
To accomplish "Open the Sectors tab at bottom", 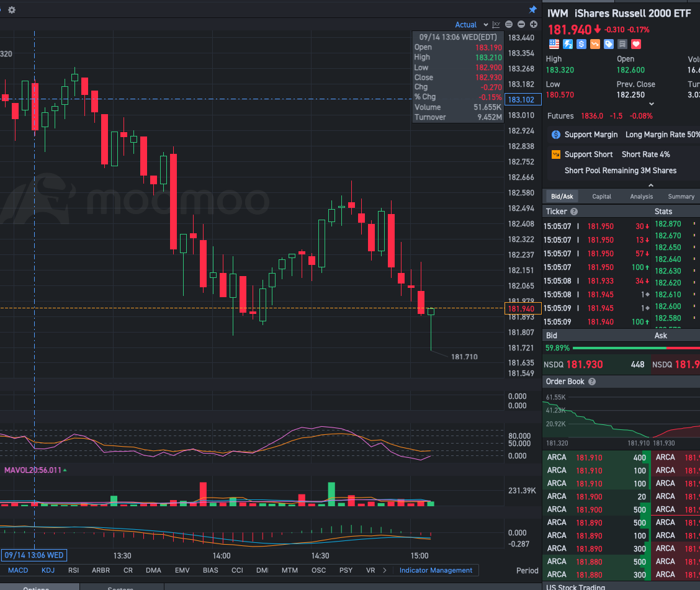I will [x=120, y=588].
